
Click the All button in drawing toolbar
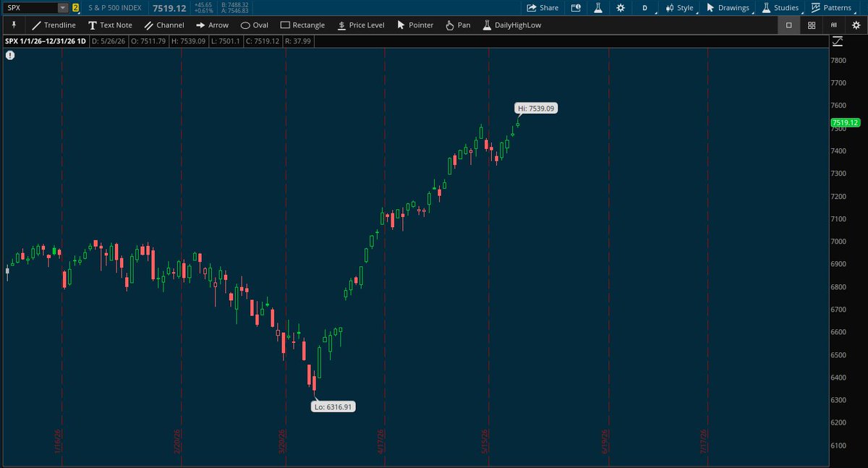pos(834,25)
